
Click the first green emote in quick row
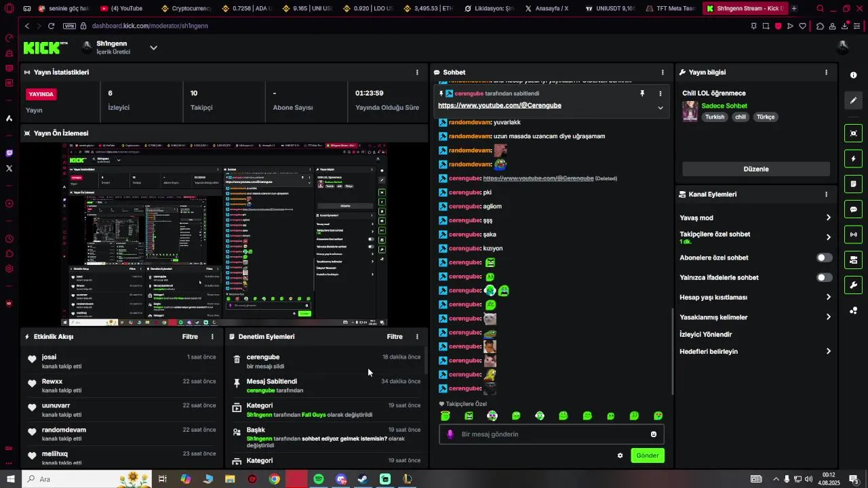pos(445,415)
